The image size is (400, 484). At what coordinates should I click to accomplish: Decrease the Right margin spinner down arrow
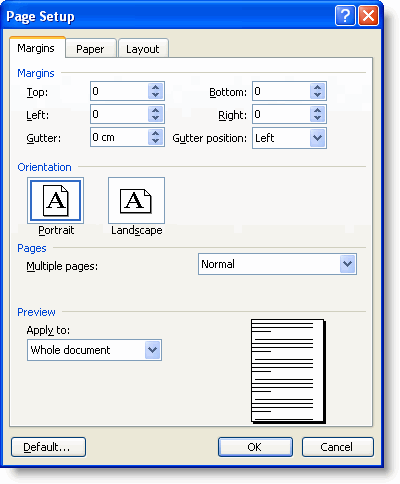(x=317, y=118)
